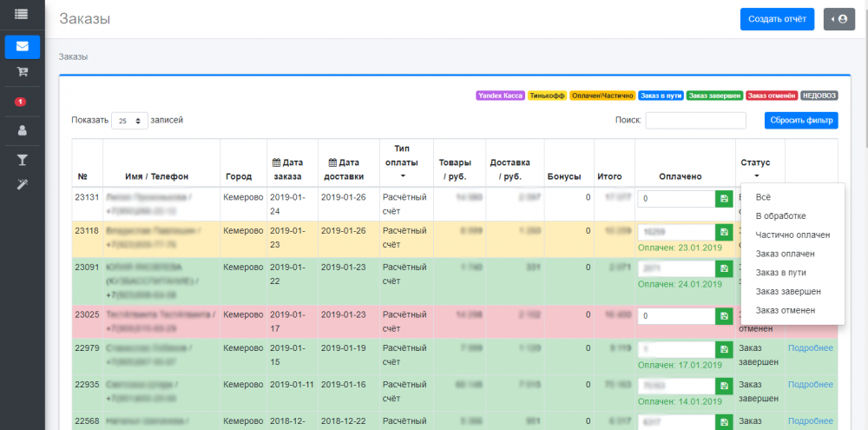Focus paid amount field for order 23025
This screenshot has height=430, width=868.
pyautogui.click(x=676, y=316)
